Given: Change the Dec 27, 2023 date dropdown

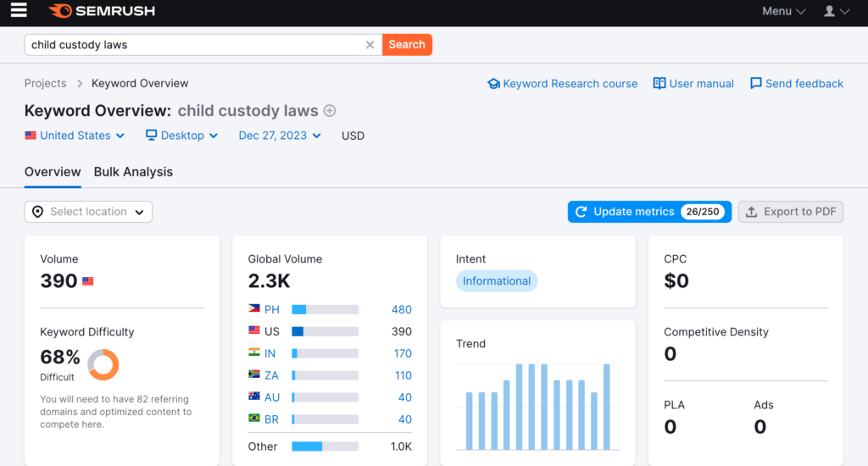Looking at the screenshot, I should [x=280, y=136].
